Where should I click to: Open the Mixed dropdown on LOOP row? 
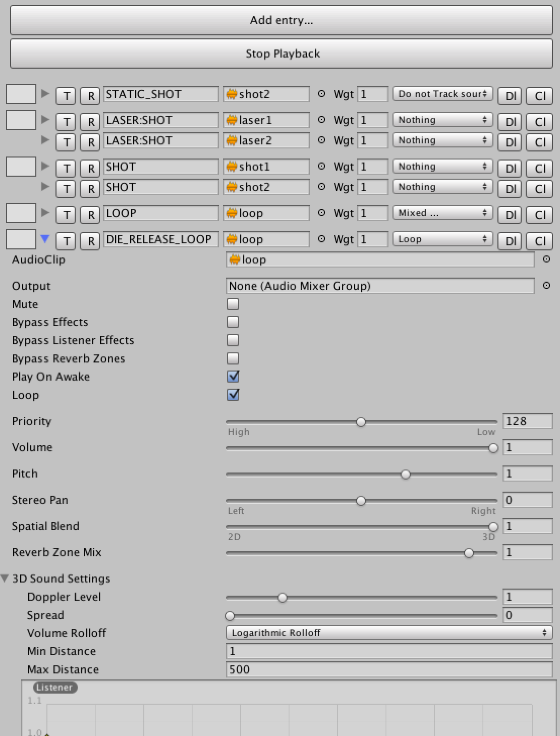click(x=442, y=213)
